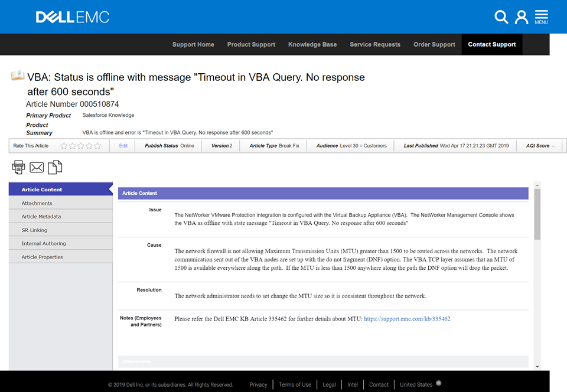Open Product Support menu item
Viewport: 567px width, 392px height.
coord(252,44)
